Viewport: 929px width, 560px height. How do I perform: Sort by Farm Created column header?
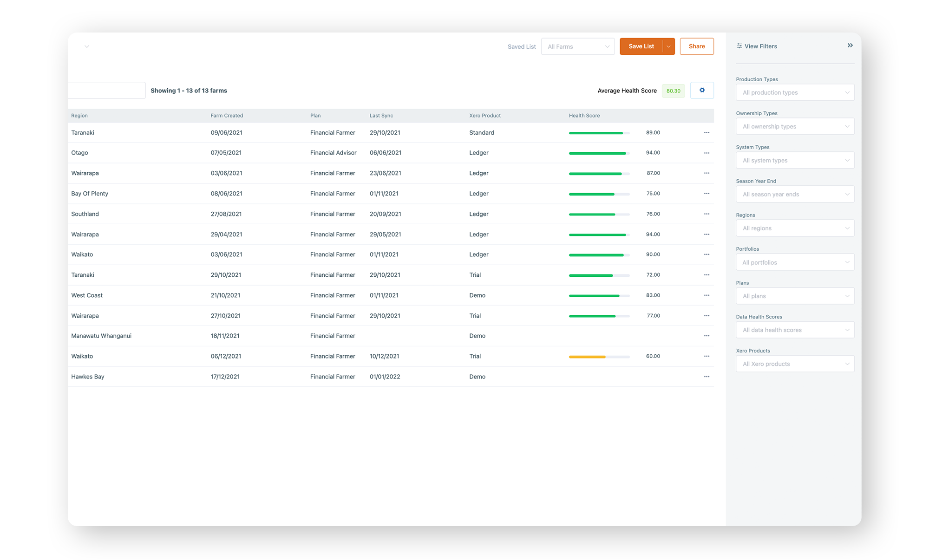coord(227,116)
